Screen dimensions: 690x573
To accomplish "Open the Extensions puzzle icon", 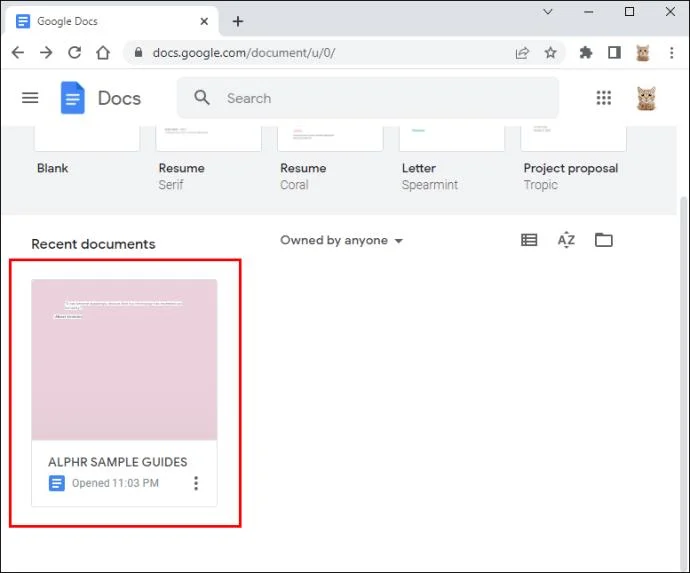I will click(x=586, y=53).
